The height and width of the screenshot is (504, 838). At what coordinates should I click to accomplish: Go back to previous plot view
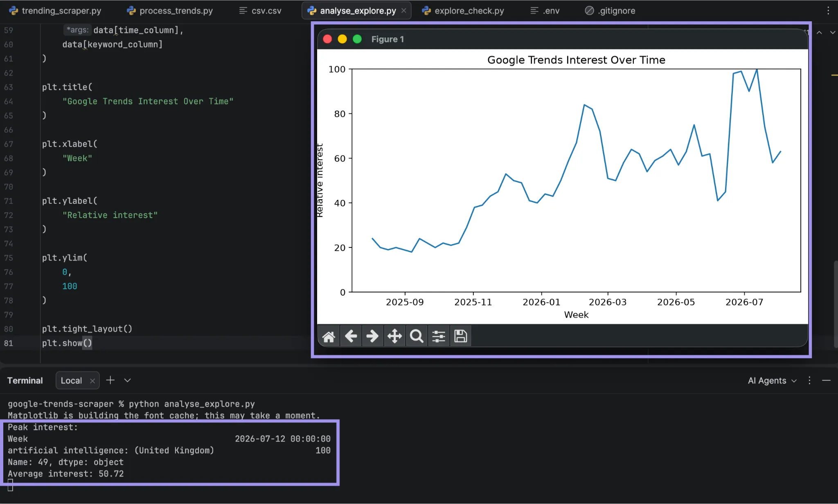[x=351, y=336]
